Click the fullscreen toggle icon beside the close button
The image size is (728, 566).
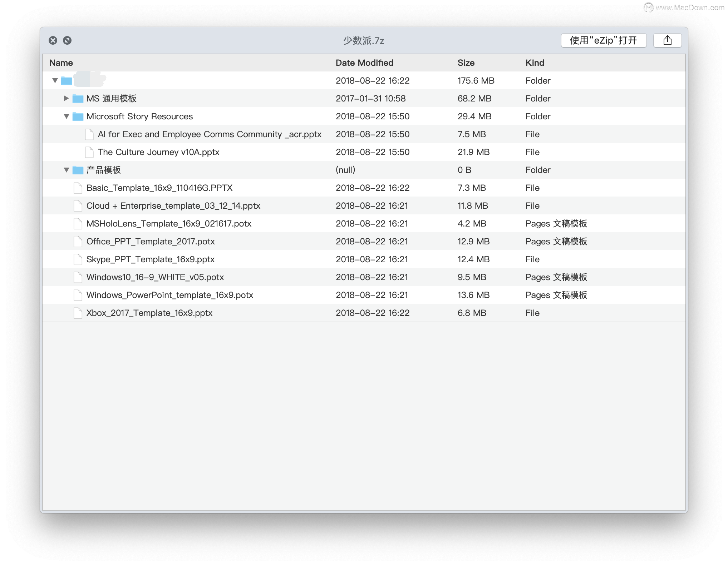67,40
